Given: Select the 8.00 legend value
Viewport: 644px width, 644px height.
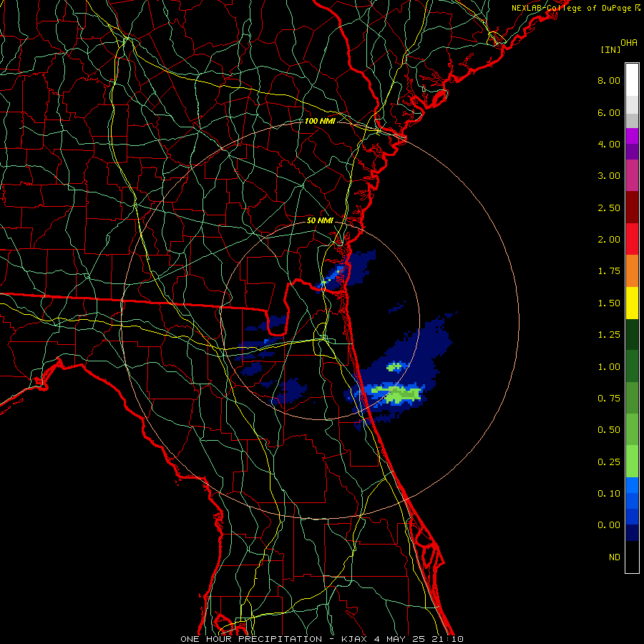Looking at the screenshot, I should tap(609, 80).
